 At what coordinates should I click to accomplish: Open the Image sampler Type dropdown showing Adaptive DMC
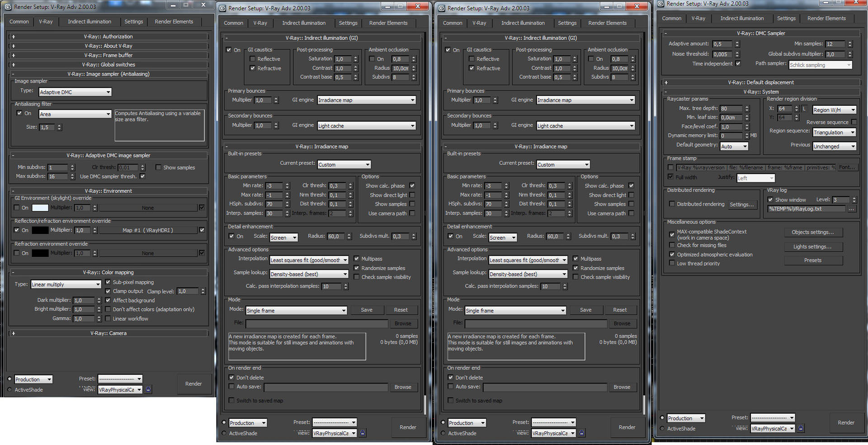(x=75, y=92)
